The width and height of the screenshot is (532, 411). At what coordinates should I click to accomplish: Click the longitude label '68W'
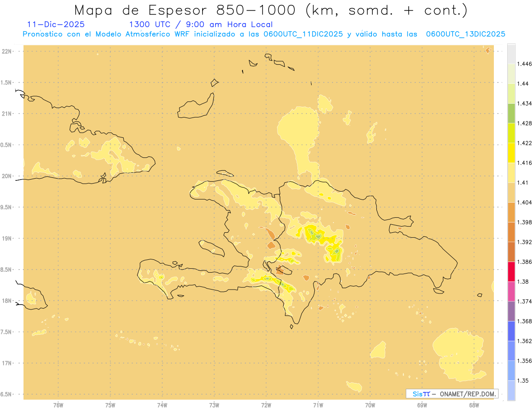[x=474, y=405]
